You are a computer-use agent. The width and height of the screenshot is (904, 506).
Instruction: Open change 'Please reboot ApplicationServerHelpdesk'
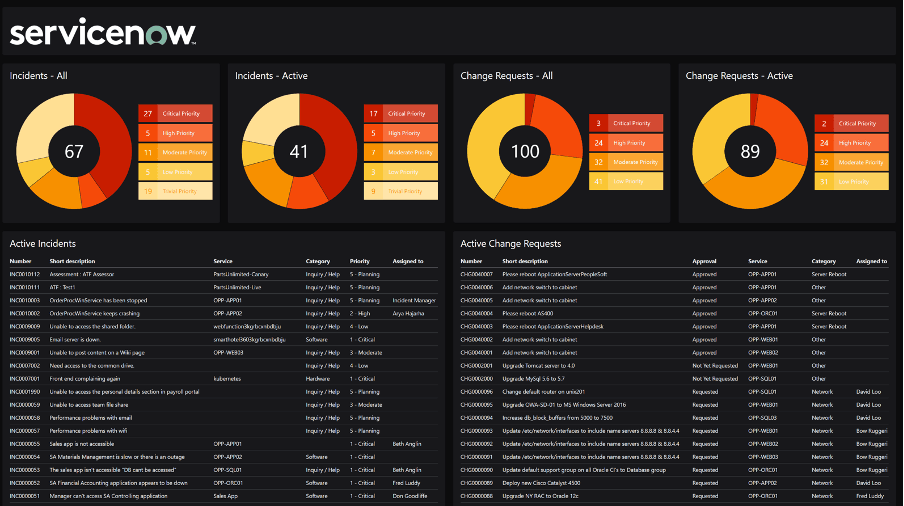tap(553, 327)
